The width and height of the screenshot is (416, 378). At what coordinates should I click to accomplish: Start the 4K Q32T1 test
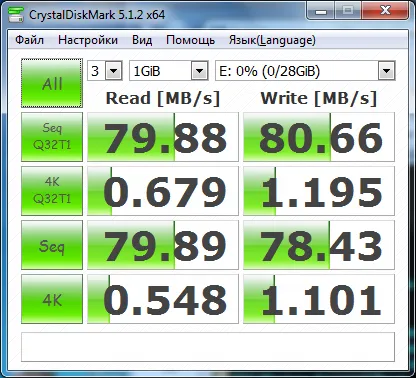pyautogui.click(x=52, y=191)
